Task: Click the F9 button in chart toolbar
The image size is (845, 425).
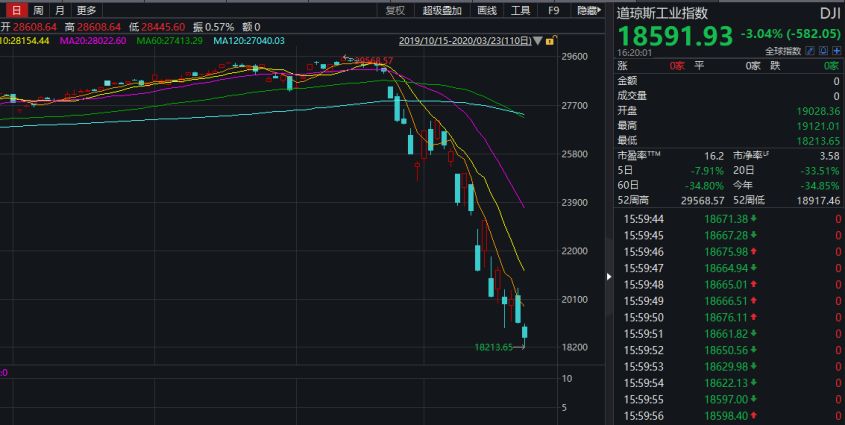Action: point(553,10)
